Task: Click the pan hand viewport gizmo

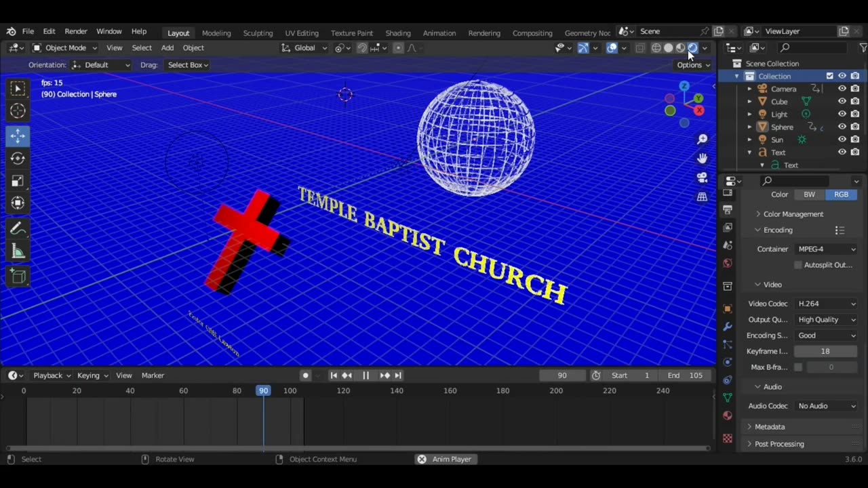Action: pyautogui.click(x=702, y=158)
